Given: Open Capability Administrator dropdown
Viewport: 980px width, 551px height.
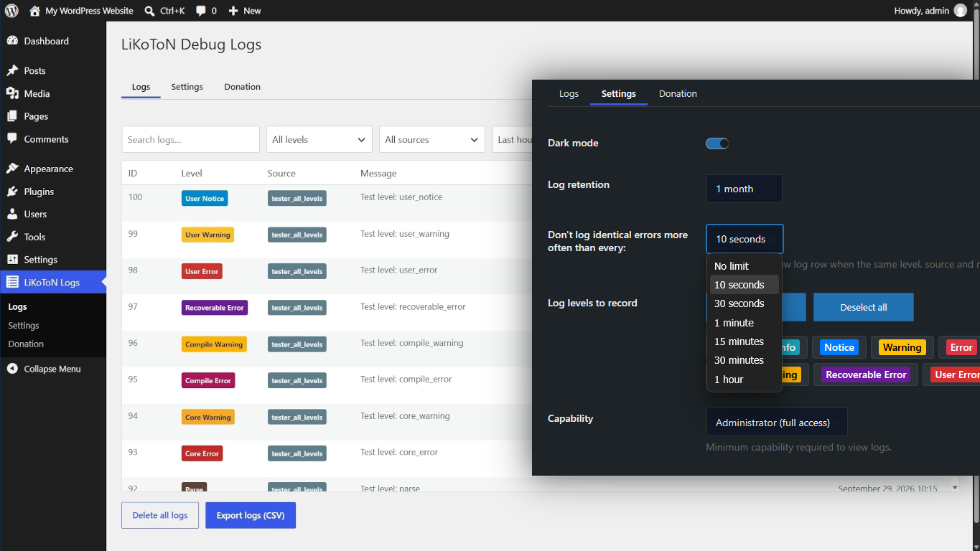Looking at the screenshot, I should point(777,423).
